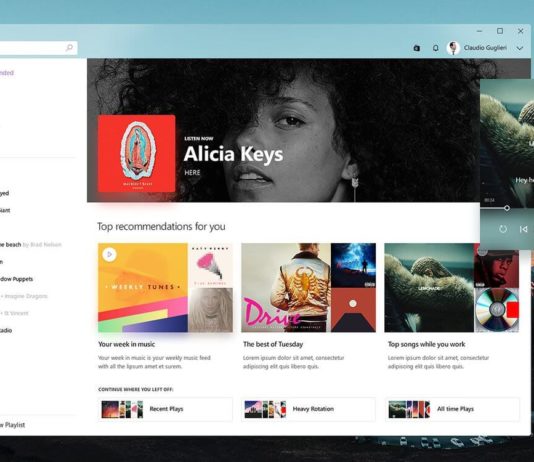Open the Katy Perry album thumbnail
Viewport: 534px width, 462px height.
(210, 265)
